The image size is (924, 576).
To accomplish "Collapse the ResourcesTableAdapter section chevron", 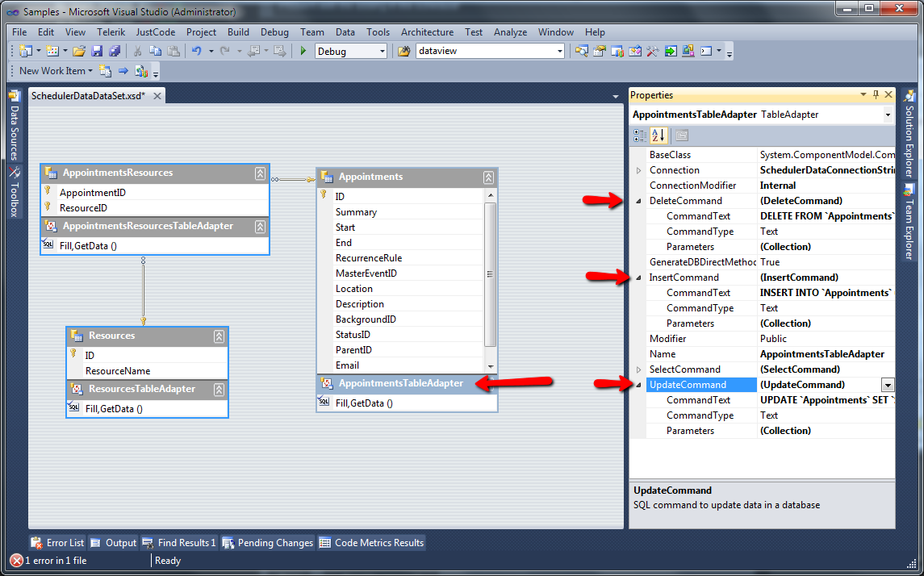I will 219,390.
